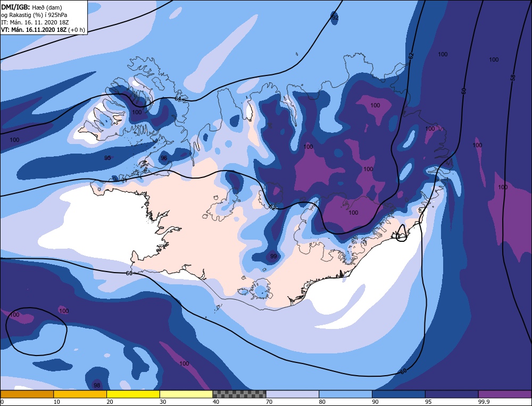Click the checkered 40–70 legend swatch
The height and width of the screenshot is (406, 532).
[239, 394]
